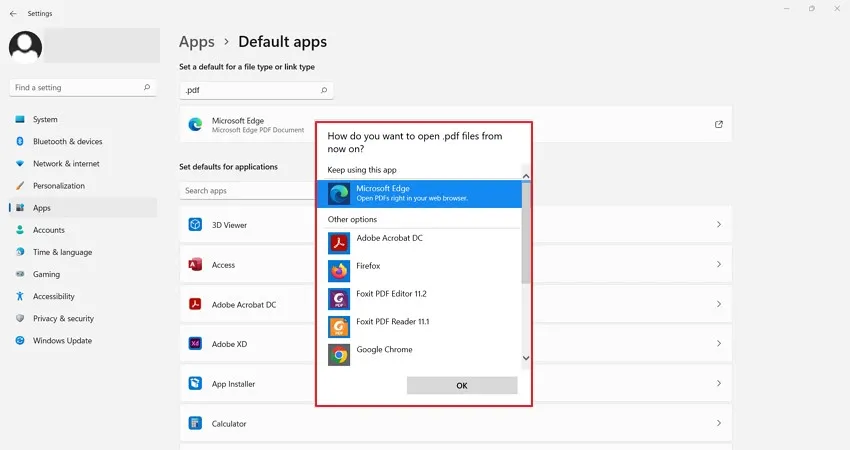Screen dimensions: 850x450
Task: Select Foxit PDF Reader 11.1 icon
Action: point(339,327)
